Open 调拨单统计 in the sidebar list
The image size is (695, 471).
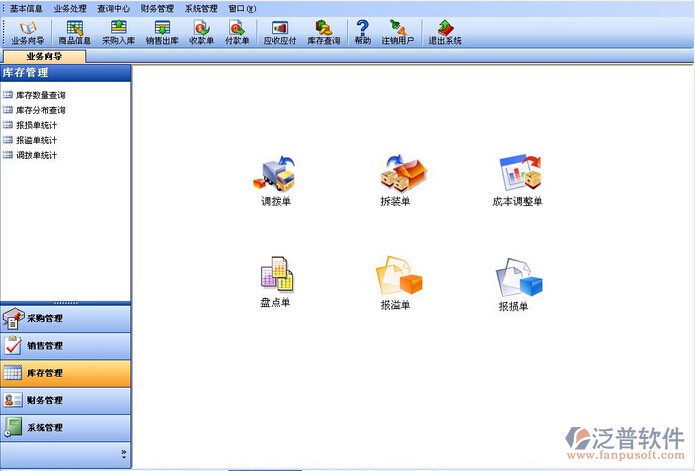pyautogui.click(x=30, y=155)
